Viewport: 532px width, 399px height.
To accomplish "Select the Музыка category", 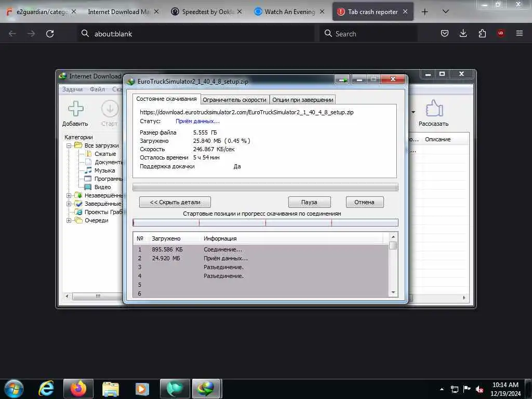I will (x=104, y=170).
